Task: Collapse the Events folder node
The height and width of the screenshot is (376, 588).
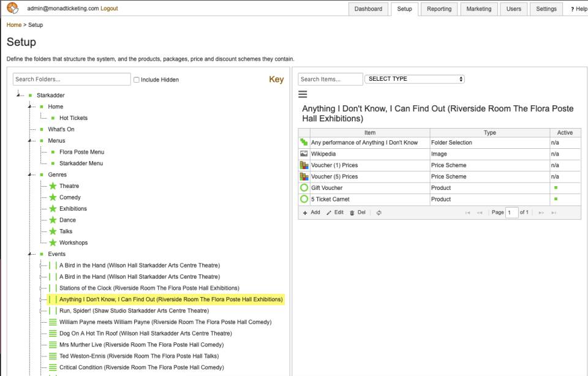Action: [29, 254]
